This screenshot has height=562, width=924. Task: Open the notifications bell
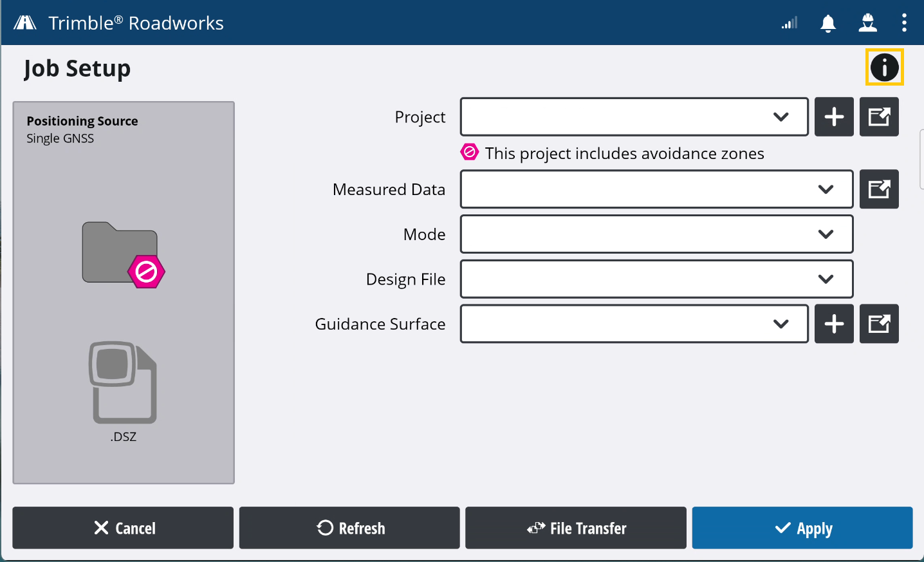(x=828, y=23)
